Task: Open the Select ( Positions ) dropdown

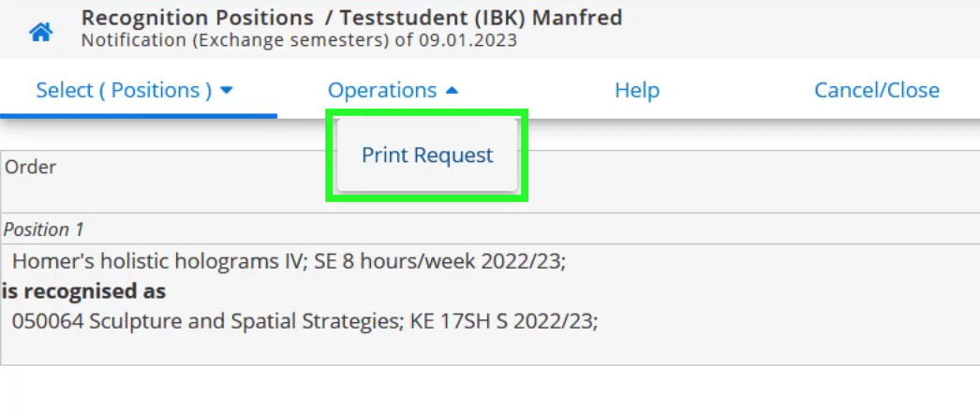Action: click(124, 90)
